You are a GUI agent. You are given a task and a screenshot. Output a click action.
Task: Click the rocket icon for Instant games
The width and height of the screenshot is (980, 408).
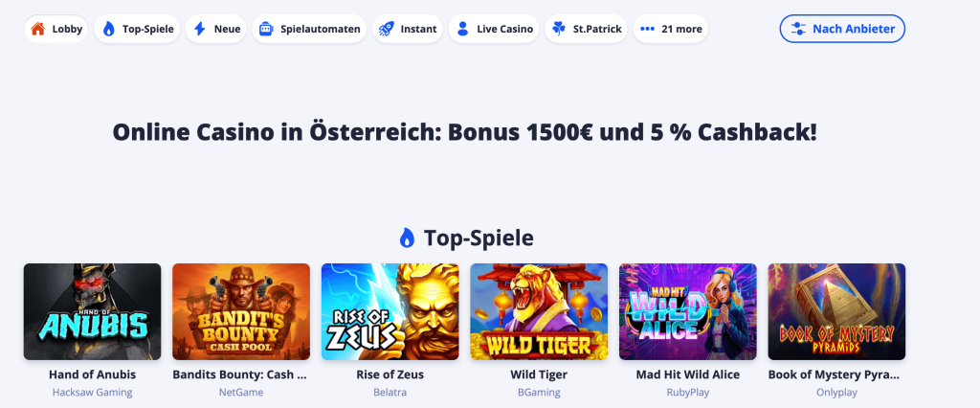(387, 29)
